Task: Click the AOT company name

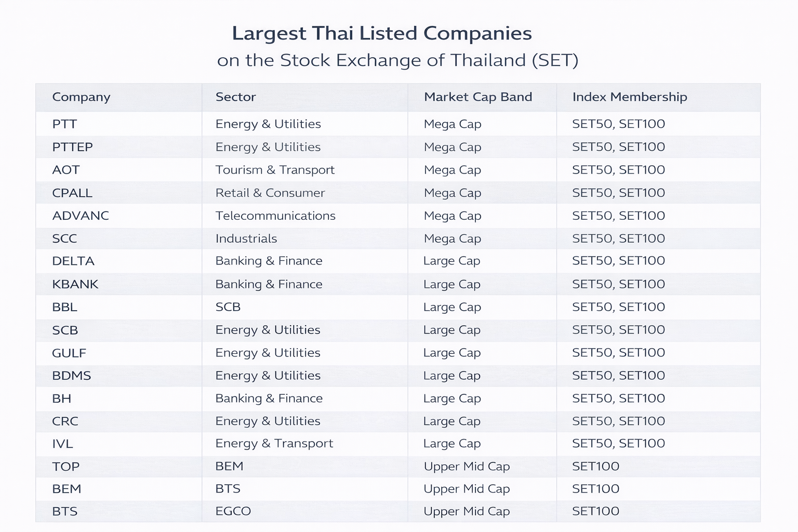Action: tap(66, 170)
